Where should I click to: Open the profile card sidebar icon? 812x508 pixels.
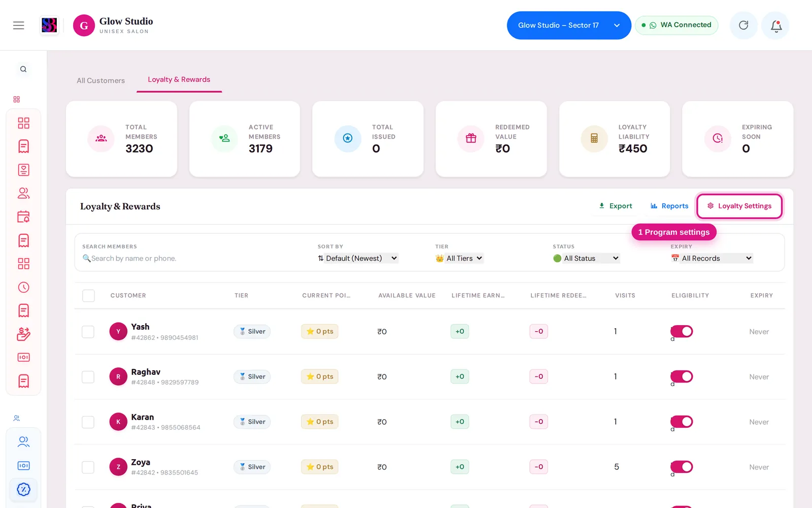(x=23, y=170)
